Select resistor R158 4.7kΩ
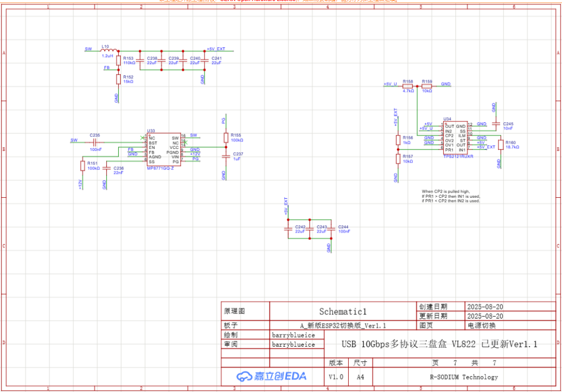The width and height of the screenshot is (562, 392). [407, 86]
